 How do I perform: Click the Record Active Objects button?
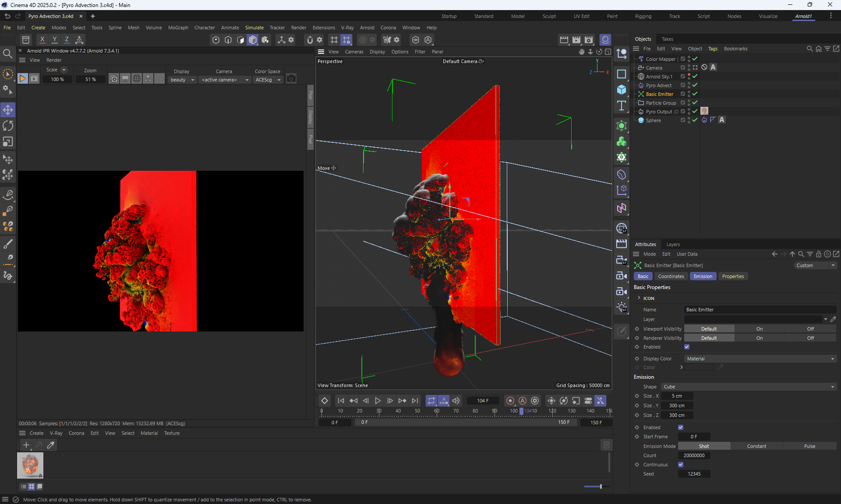pyautogui.click(x=510, y=401)
